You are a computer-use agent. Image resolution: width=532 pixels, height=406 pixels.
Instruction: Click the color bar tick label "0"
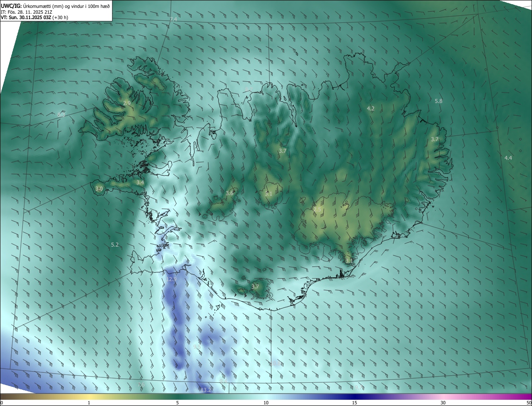[x=2, y=403]
